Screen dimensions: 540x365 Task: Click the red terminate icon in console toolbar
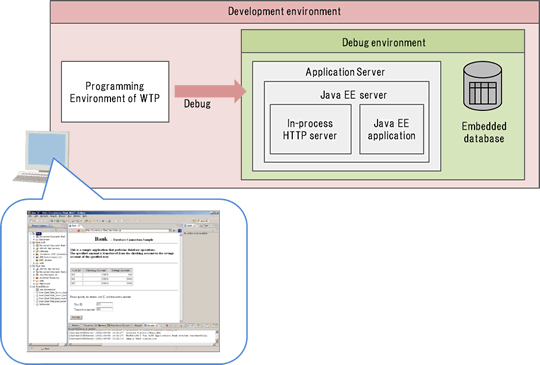pos(167,325)
